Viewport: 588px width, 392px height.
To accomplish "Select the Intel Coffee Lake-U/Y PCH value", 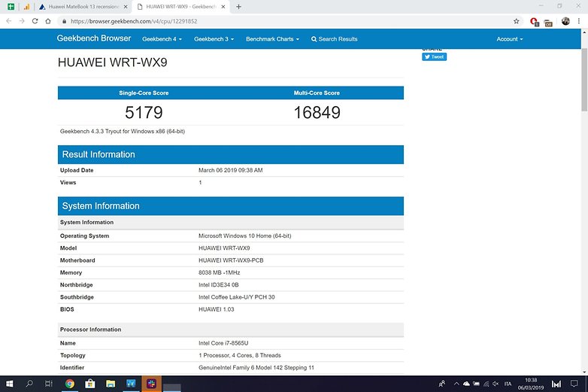I will pyautogui.click(x=237, y=297).
